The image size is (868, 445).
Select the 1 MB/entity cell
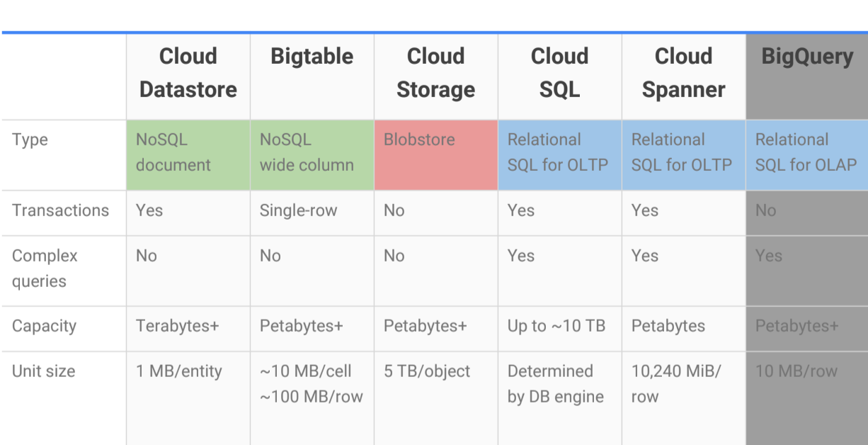tap(179, 371)
